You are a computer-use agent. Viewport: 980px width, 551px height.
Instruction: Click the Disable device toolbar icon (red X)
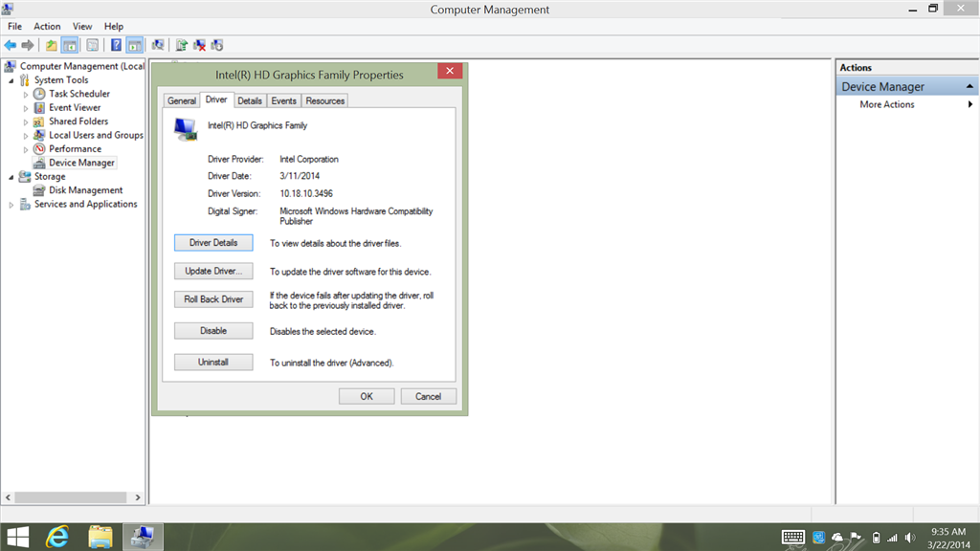[199, 45]
